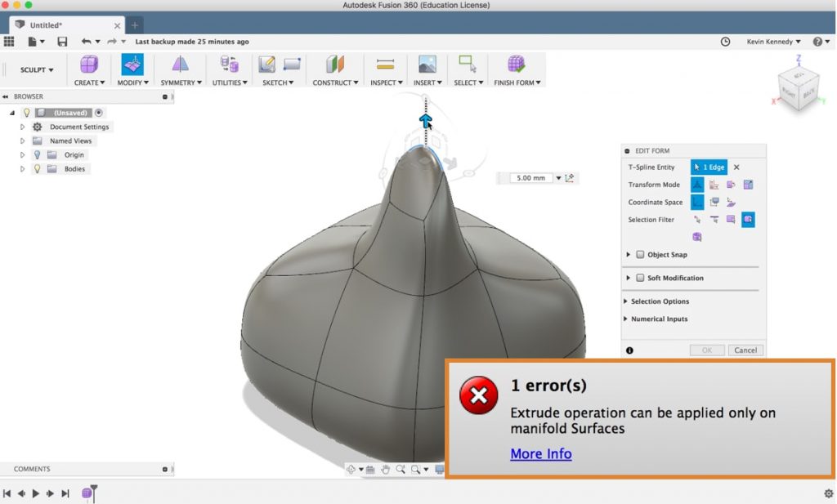Expand the Selection Options section
Screen dimensions: 837x504
656,301
